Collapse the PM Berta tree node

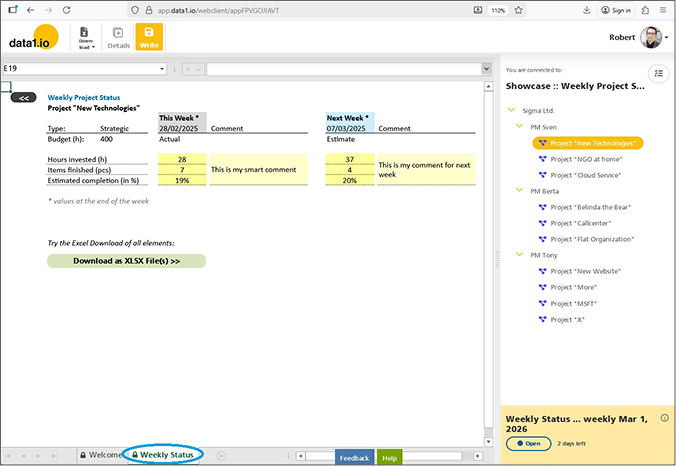point(520,190)
